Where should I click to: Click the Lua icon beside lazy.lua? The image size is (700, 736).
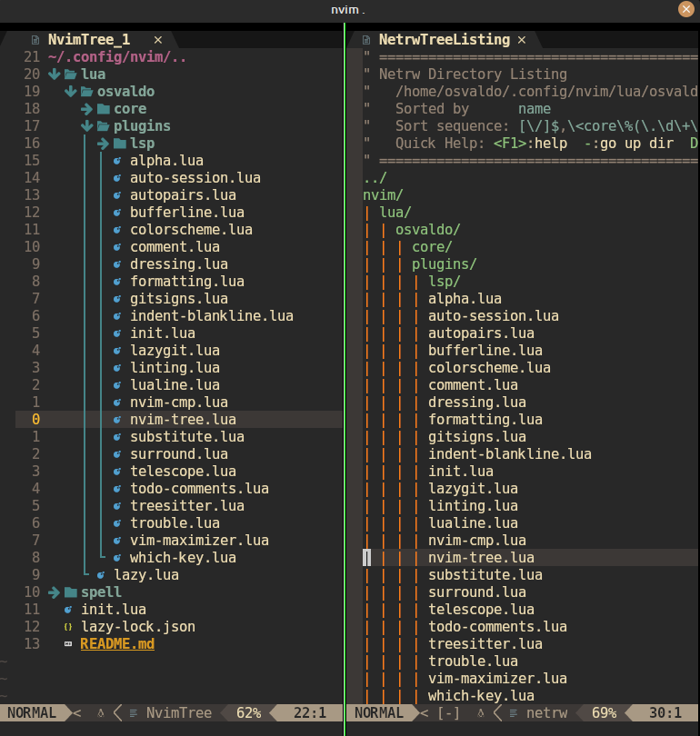pos(101,575)
